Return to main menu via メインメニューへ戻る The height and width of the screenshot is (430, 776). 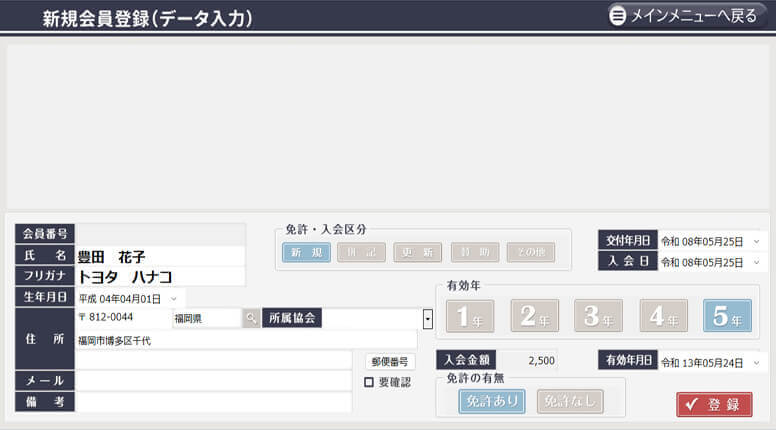[687, 16]
